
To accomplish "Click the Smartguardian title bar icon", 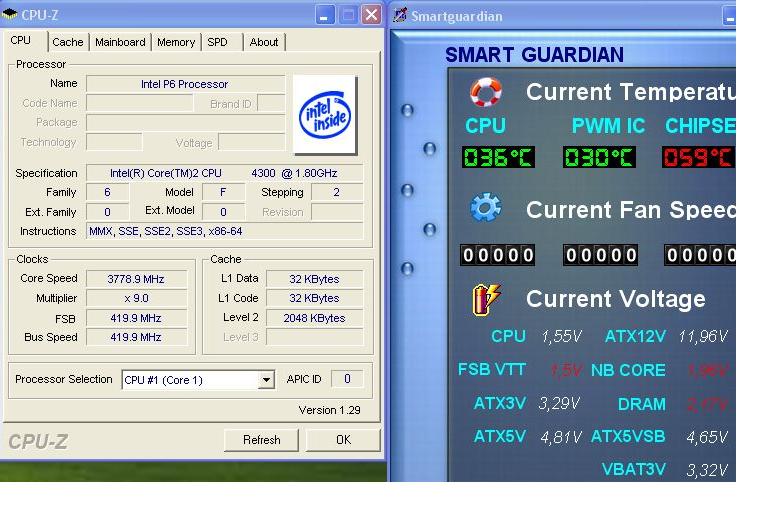I will click(x=400, y=15).
